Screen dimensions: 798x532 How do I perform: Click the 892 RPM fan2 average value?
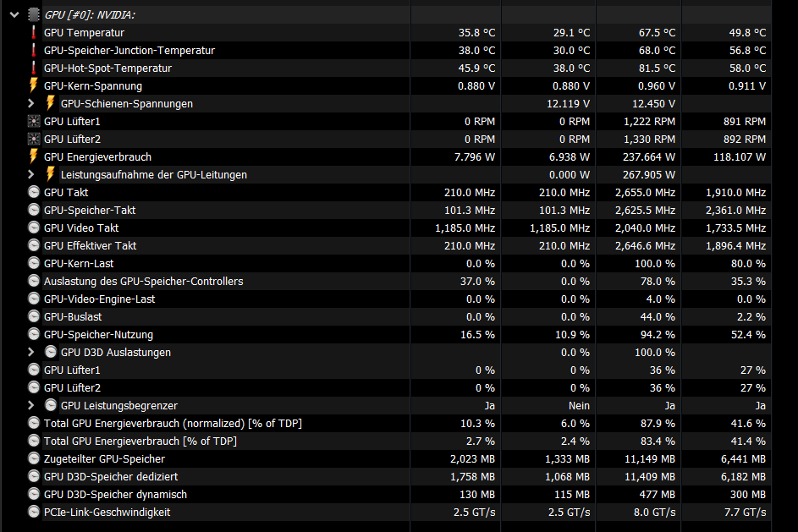tap(745, 140)
